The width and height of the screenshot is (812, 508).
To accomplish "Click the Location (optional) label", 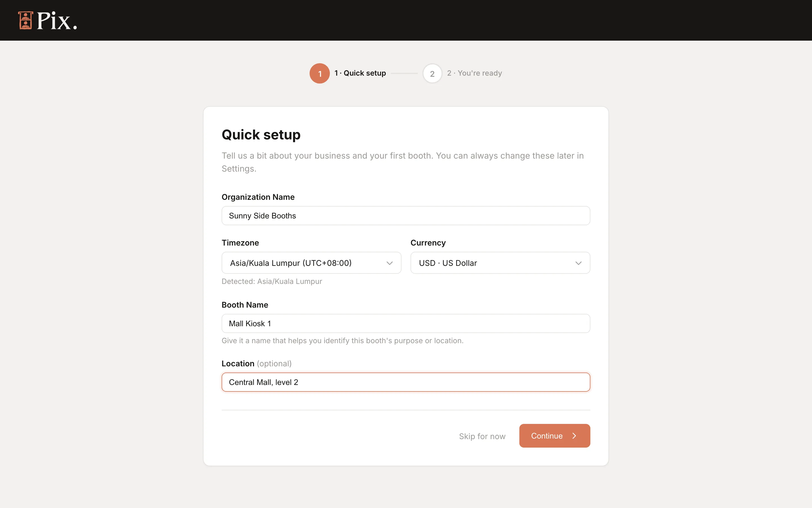I will 257,364.
